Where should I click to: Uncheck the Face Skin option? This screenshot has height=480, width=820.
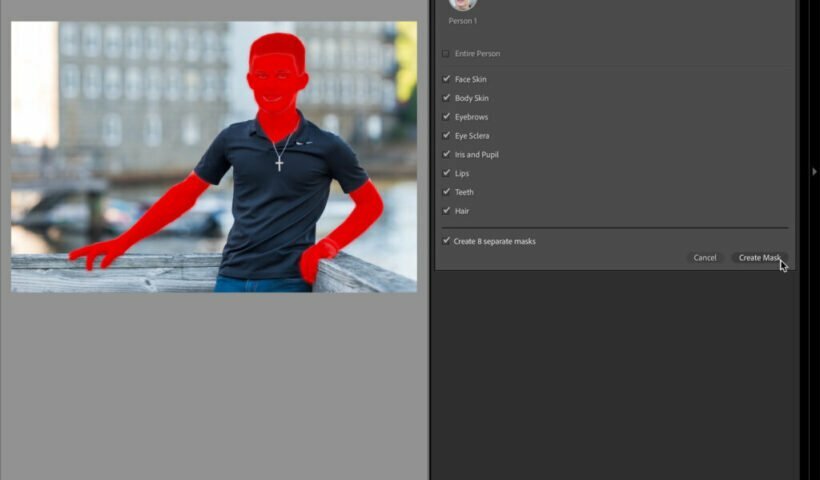click(446, 79)
